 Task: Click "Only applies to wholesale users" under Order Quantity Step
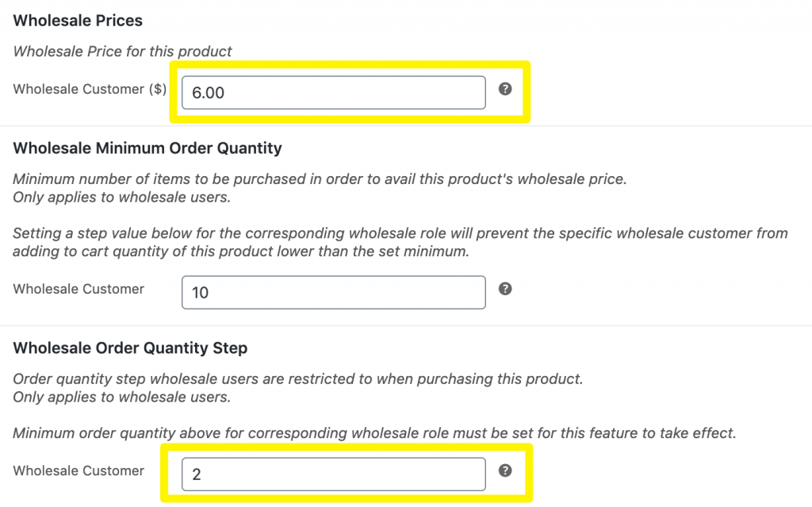tap(121, 398)
